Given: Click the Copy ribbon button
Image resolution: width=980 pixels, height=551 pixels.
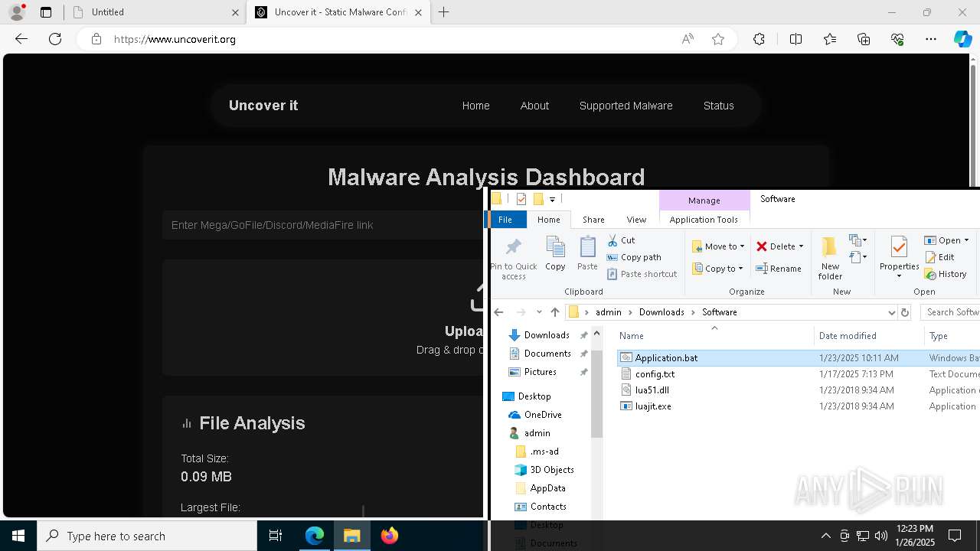Looking at the screenshot, I should point(555,253).
